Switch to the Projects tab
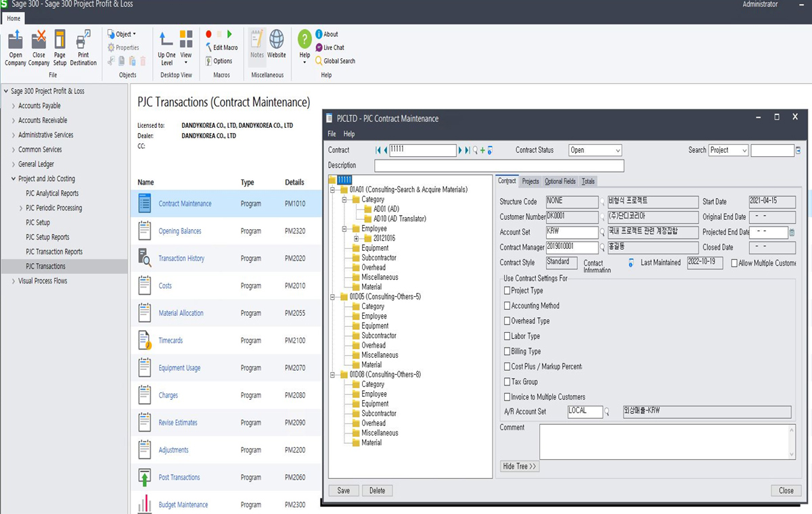The height and width of the screenshot is (514, 812). tap(531, 181)
